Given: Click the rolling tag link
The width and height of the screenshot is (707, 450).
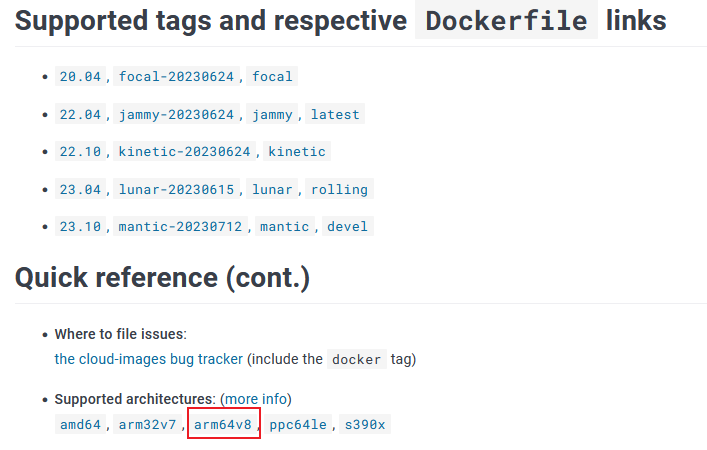Looking at the screenshot, I should (x=339, y=189).
